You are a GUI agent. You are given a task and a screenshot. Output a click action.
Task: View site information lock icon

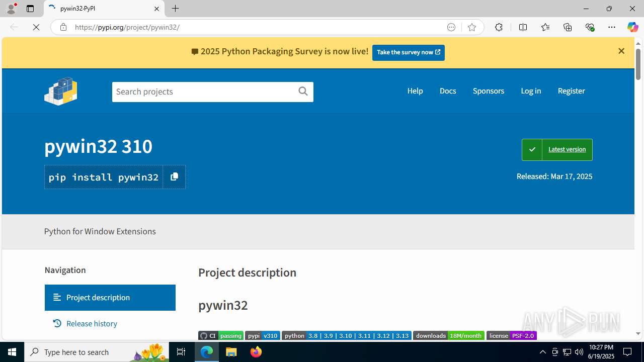[63, 27]
